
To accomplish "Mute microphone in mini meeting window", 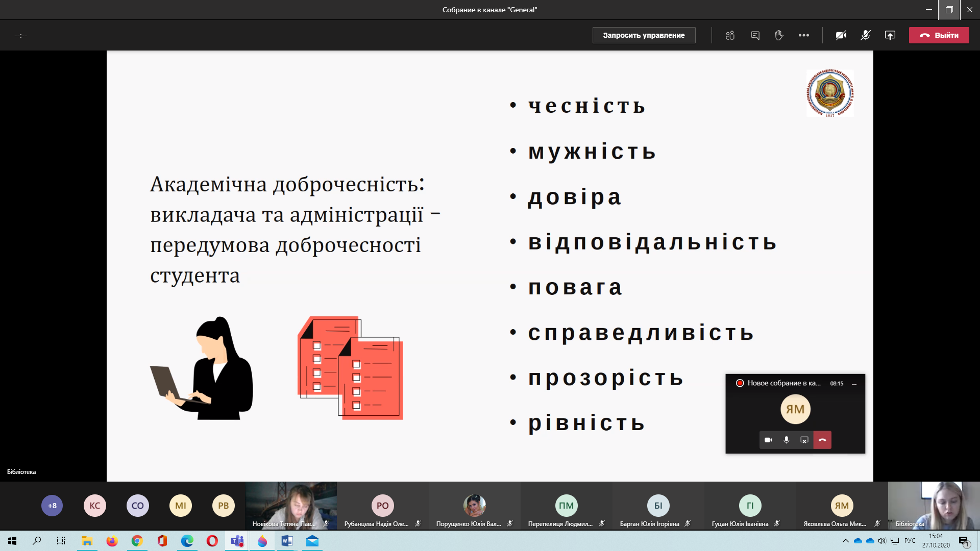I will pos(786,440).
